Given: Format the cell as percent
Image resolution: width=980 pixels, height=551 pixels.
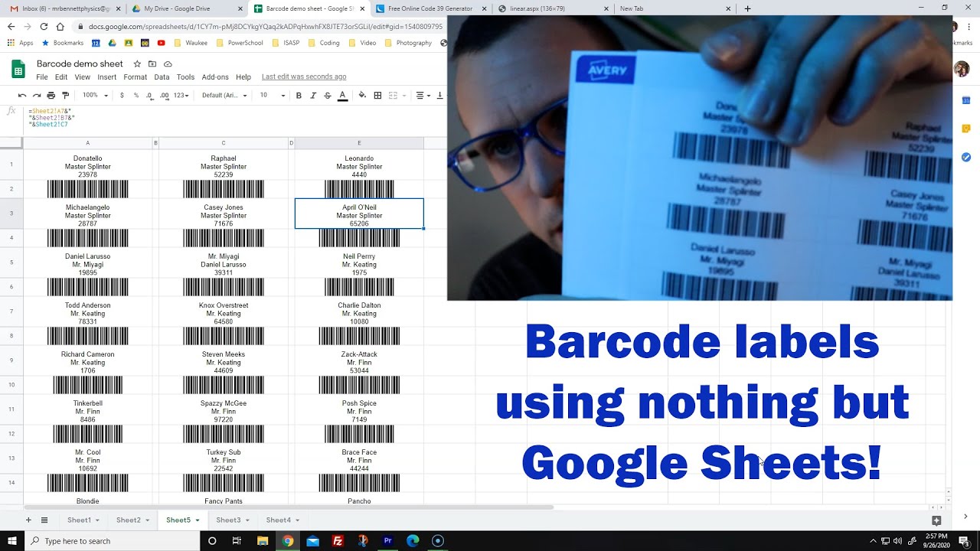Looking at the screenshot, I should coord(136,96).
